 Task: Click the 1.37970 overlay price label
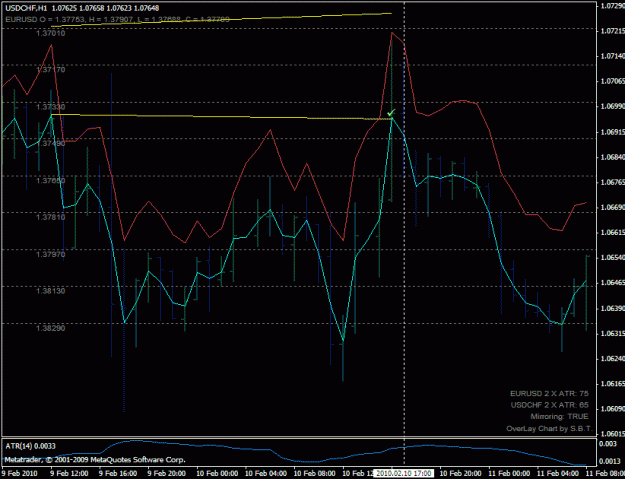point(51,254)
